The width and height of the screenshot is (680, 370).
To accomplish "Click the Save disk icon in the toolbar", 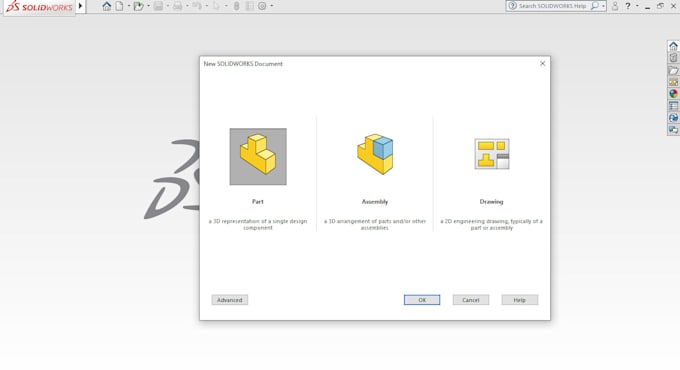I will coord(158,6).
